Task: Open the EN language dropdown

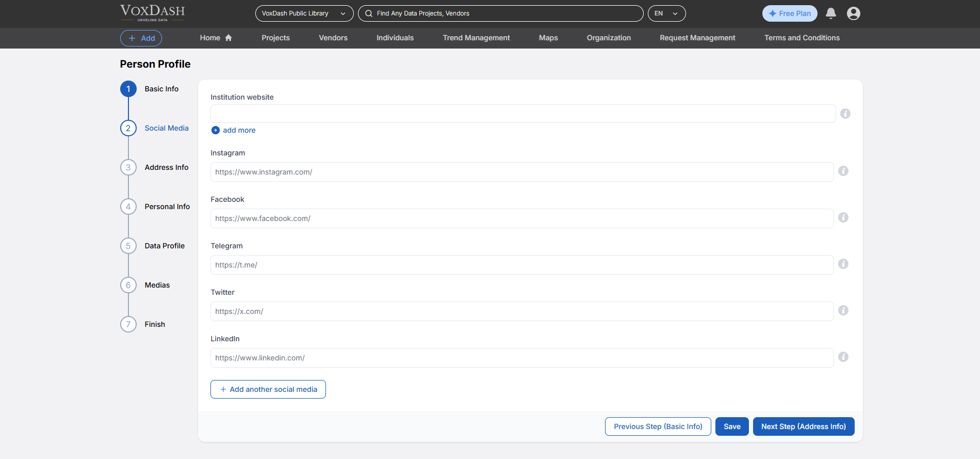Action: click(666, 13)
